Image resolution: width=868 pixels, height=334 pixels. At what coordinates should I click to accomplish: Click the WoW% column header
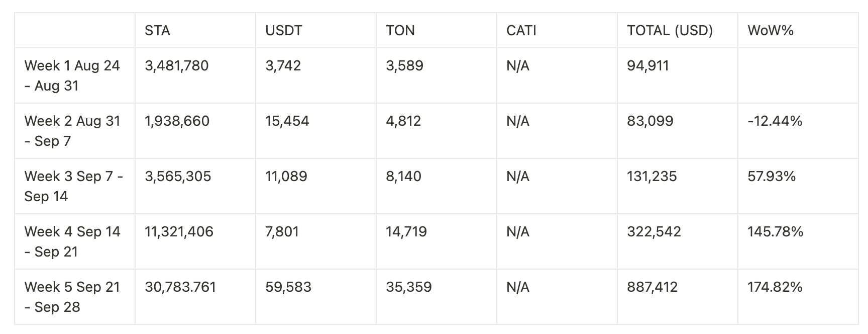(771, 31)
